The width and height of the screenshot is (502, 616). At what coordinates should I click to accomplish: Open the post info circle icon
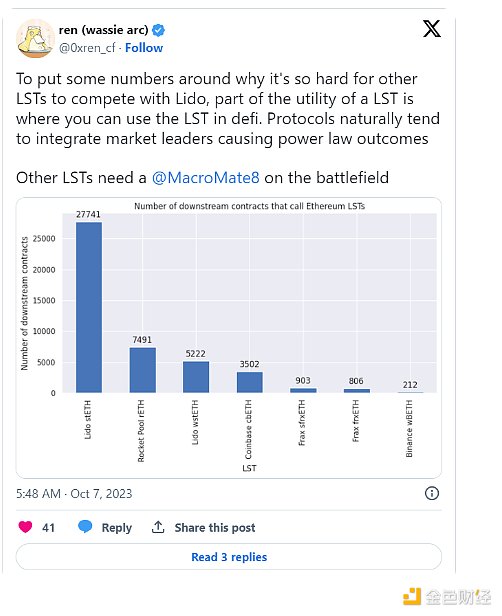(432, 493)
